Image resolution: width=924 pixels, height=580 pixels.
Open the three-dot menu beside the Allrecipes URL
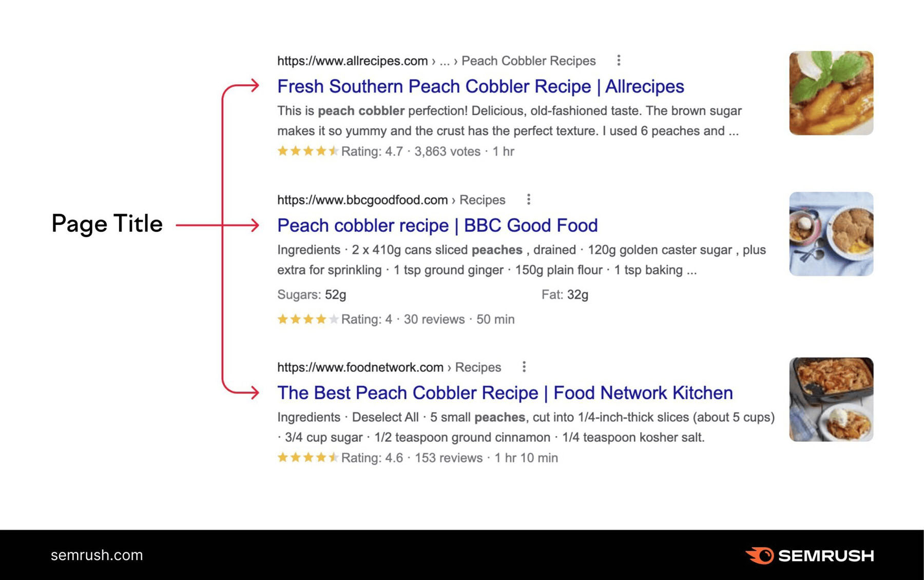point(619,60)
